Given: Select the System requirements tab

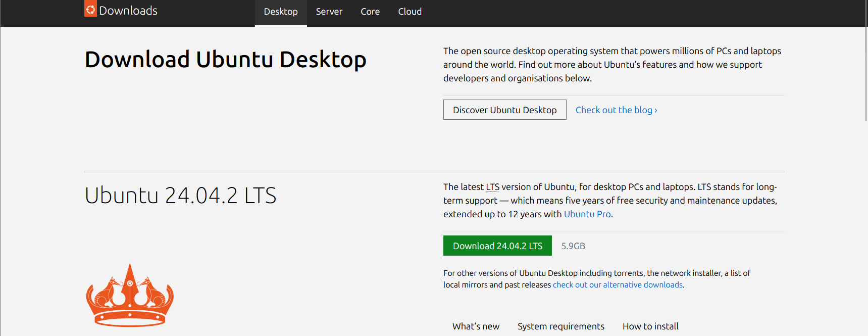Looking at the screenshot, I should tap(561, 326).
